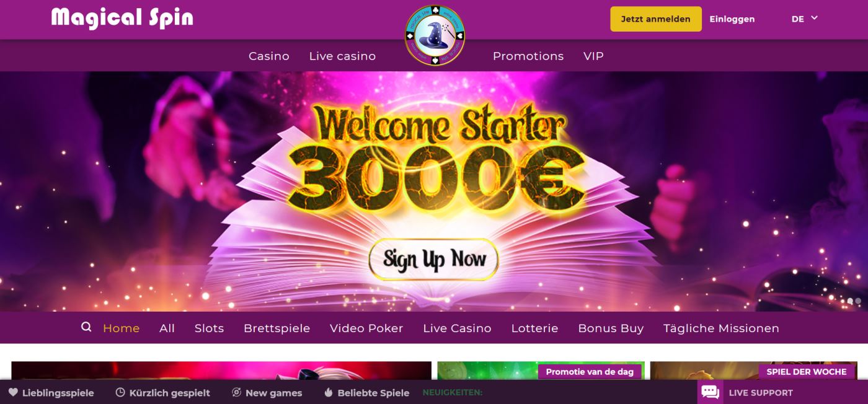Open search with the magnifier icon
Image resolution: width=868 pixels, height=404 pixels.
86,327
